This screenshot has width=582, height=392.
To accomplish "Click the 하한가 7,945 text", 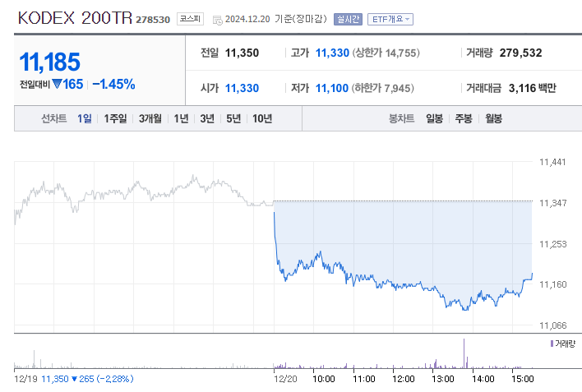I will pos(382,88).
